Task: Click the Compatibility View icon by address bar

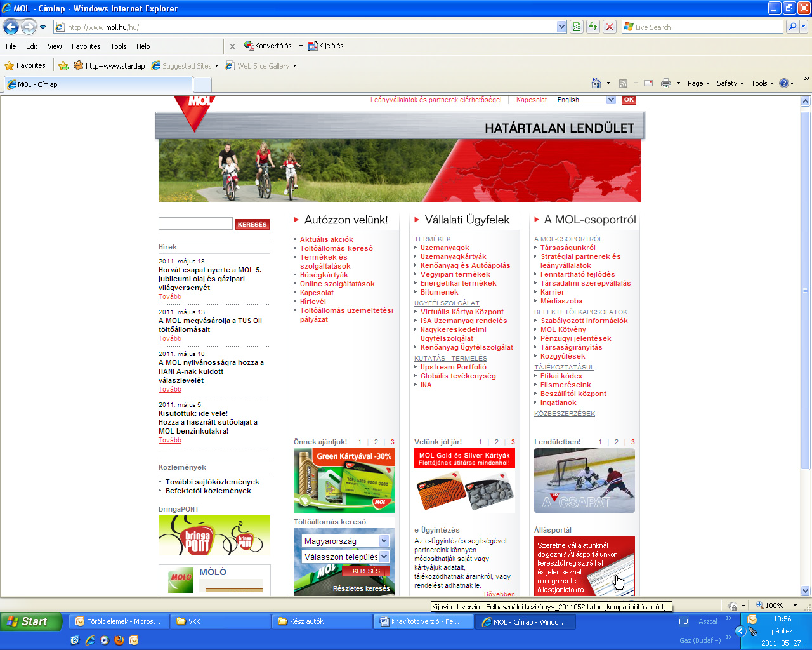Action: [x=577, y=27]
